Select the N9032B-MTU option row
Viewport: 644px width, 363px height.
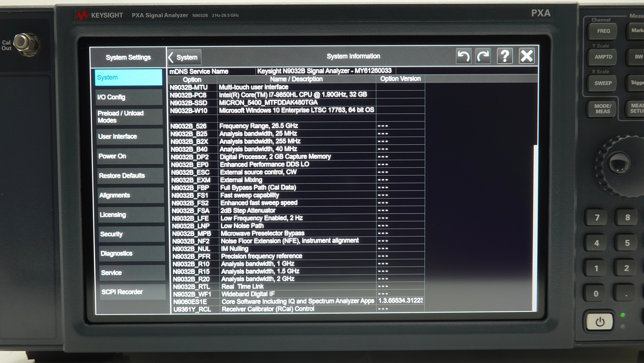coord(297,87)
